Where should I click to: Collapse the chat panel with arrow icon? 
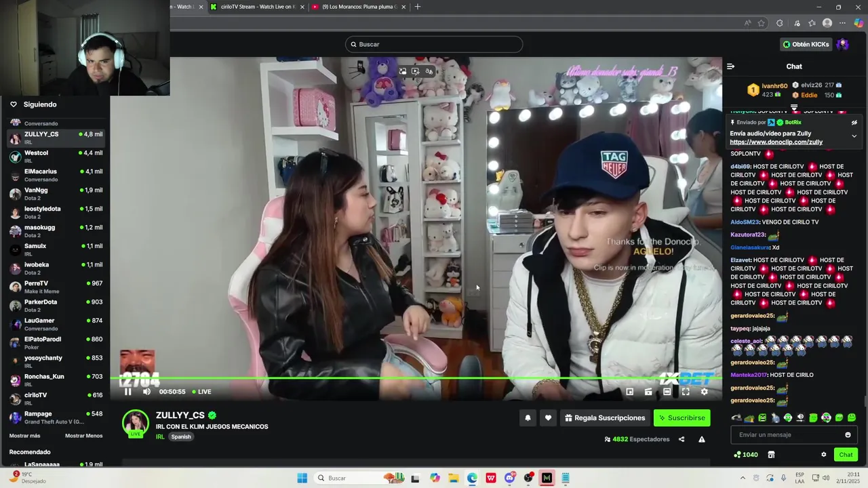point(730,66)
